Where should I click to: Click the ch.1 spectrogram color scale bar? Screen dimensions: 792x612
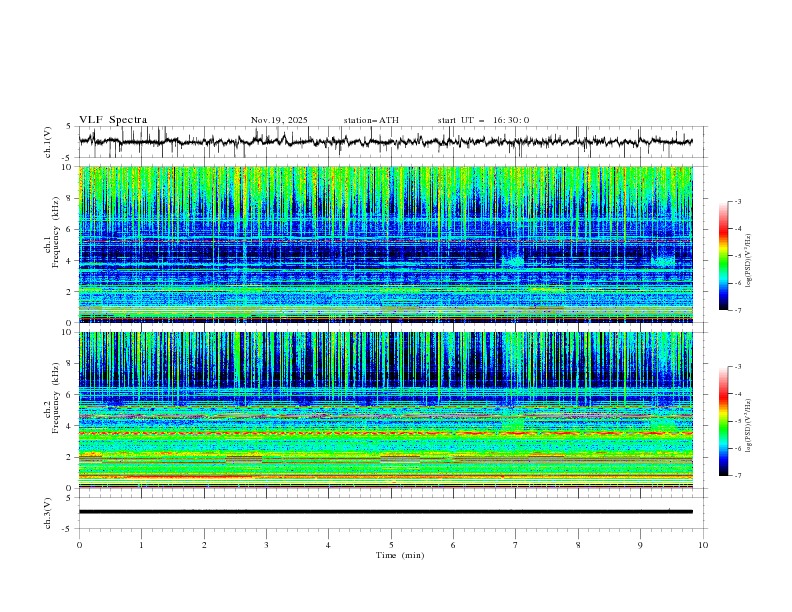[724, 256]
